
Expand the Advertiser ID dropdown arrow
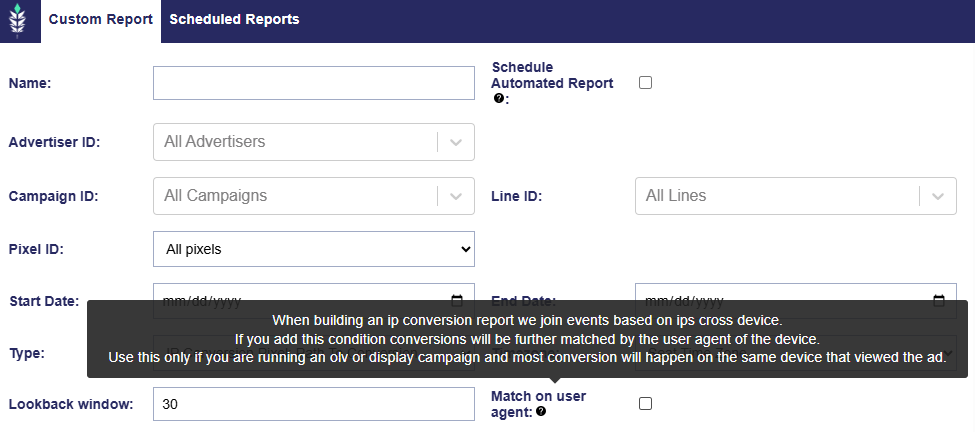456,142
